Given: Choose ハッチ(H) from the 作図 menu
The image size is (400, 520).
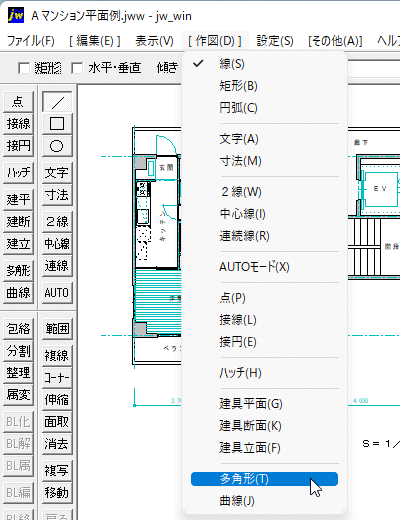Looking at the screenshot, I should (264, 373).
